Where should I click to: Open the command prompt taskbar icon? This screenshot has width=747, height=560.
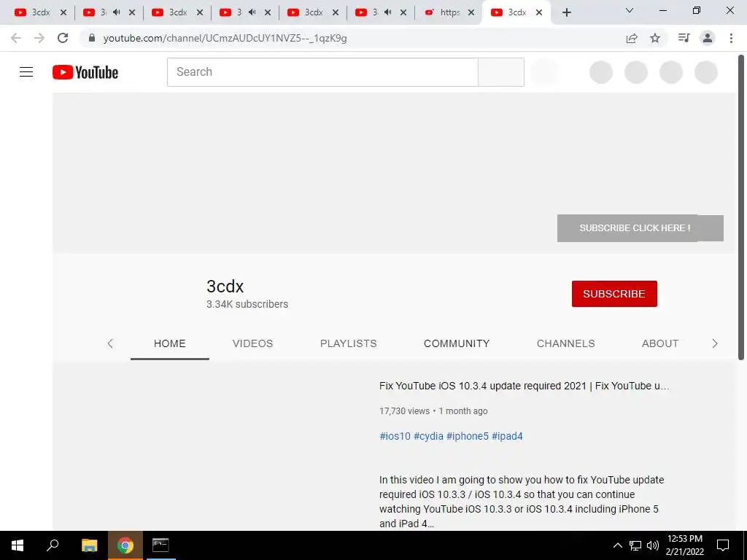160,545
